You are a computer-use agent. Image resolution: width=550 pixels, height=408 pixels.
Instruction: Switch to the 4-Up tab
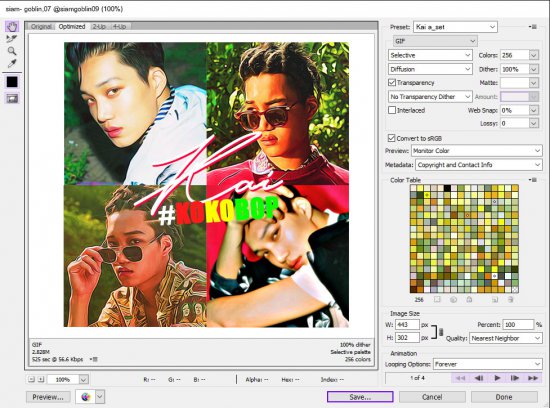tap(120, 27)
